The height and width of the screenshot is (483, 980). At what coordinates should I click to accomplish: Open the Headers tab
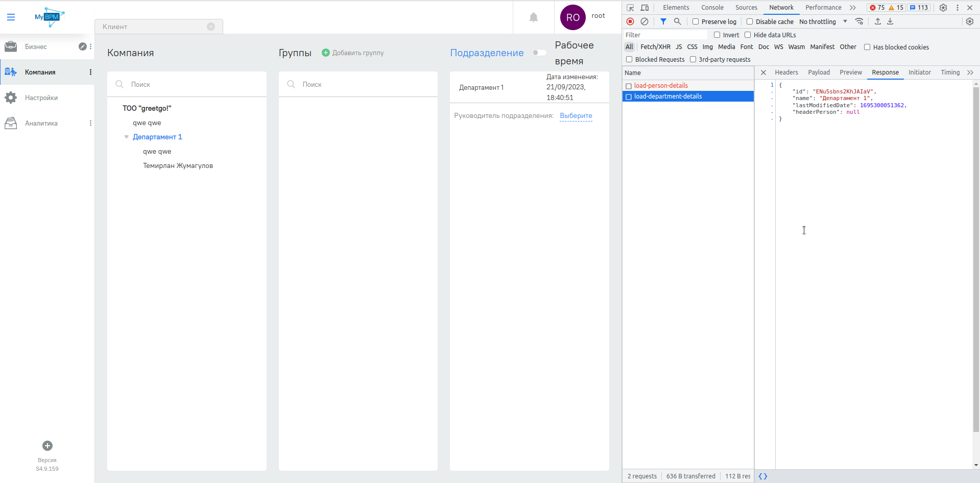tap(786, 73)
